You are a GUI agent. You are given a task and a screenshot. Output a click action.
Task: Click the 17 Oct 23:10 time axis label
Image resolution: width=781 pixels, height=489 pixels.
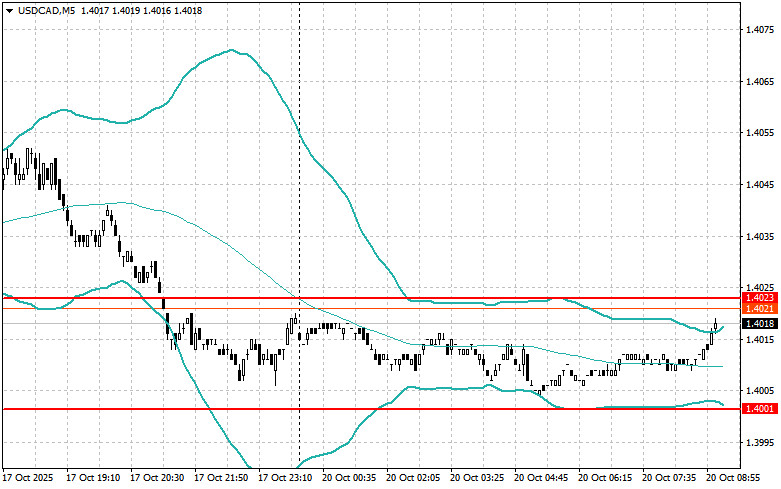[285, 478]
